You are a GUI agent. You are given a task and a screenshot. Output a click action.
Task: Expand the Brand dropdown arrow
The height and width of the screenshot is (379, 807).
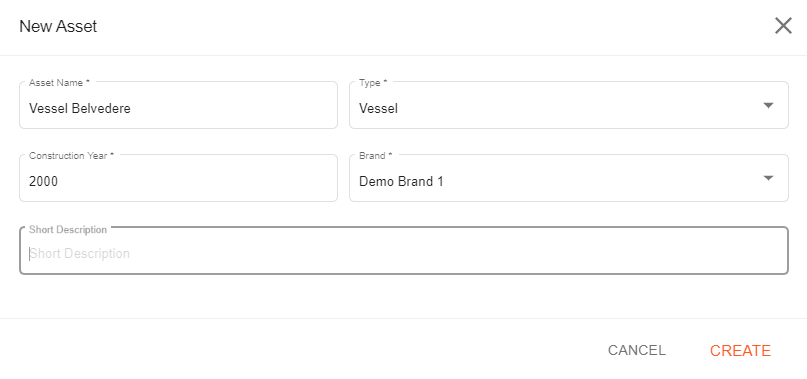coord(768,179)
